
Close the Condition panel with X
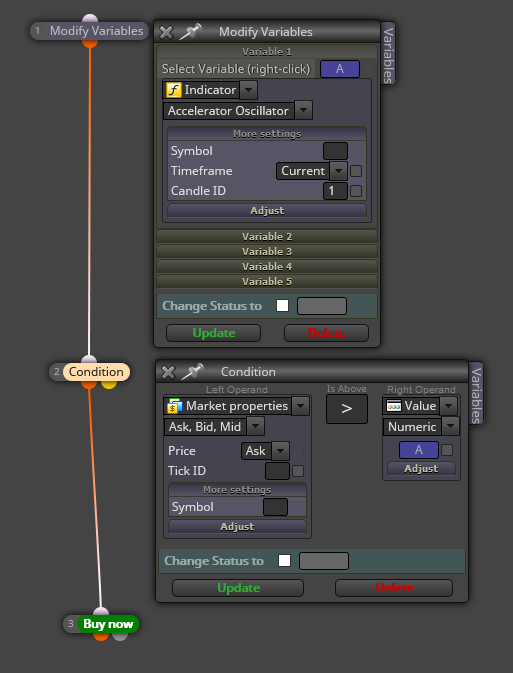pos(168,372)
